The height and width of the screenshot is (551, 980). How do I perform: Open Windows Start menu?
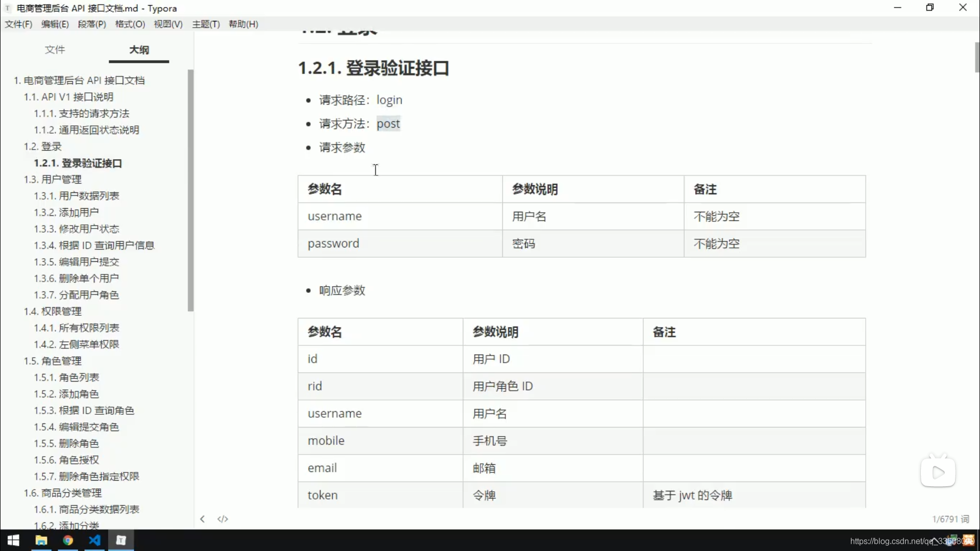[x=13, y=540]
